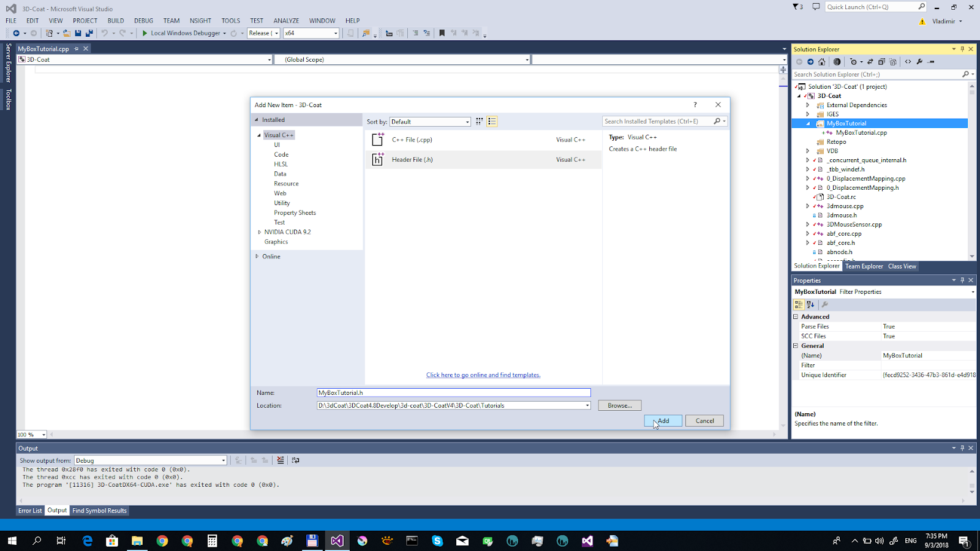980x551 pixels.
Task: Click Properties wrench in Solution Explorer
Action: tap(919, 62)
